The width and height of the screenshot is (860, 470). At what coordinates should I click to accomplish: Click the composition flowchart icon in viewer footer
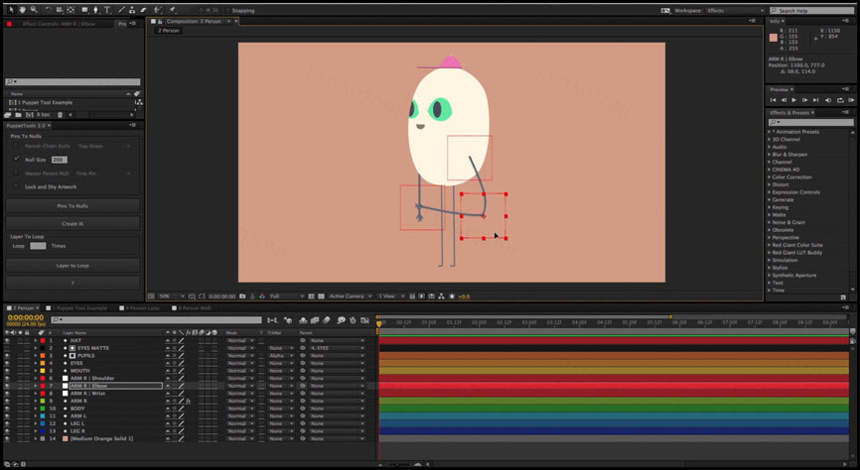click(442, 296)
